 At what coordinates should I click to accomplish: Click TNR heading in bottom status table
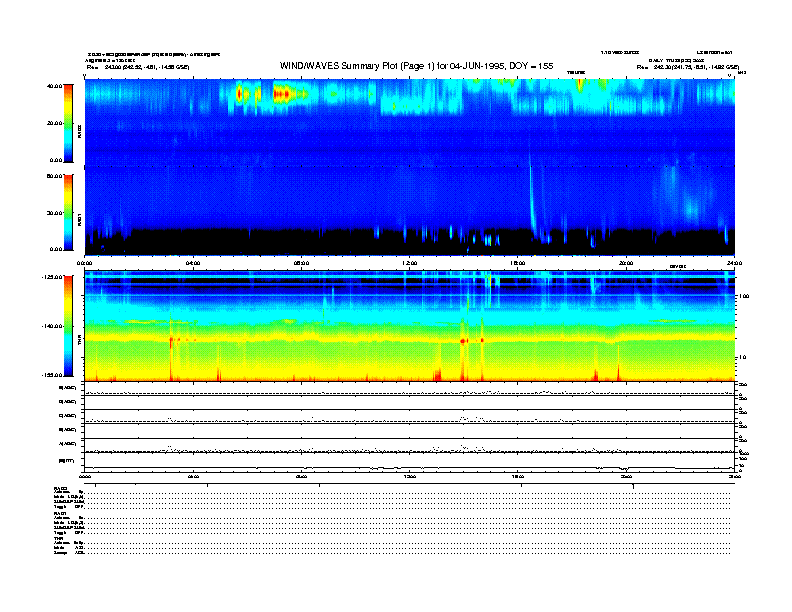[x=59, y=538]
